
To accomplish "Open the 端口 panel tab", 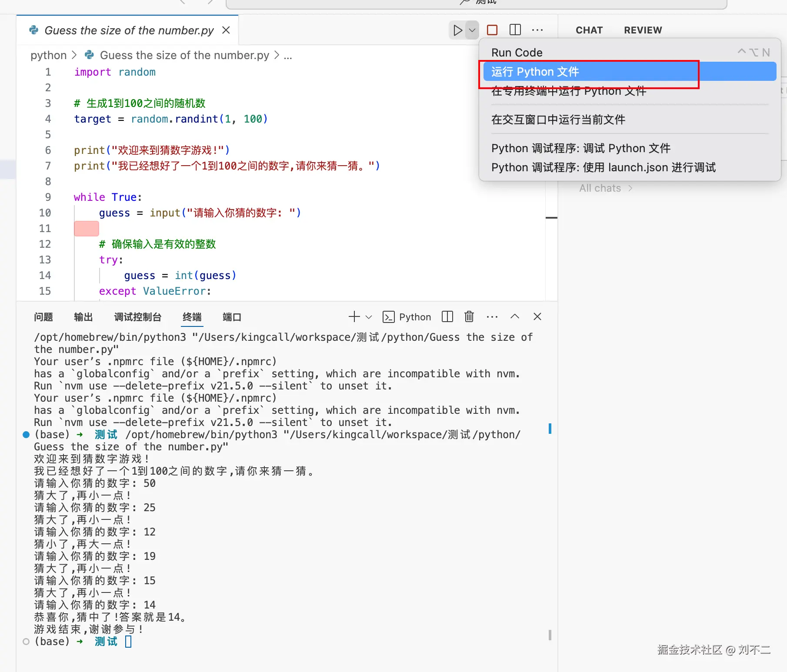I will [232, 317].
